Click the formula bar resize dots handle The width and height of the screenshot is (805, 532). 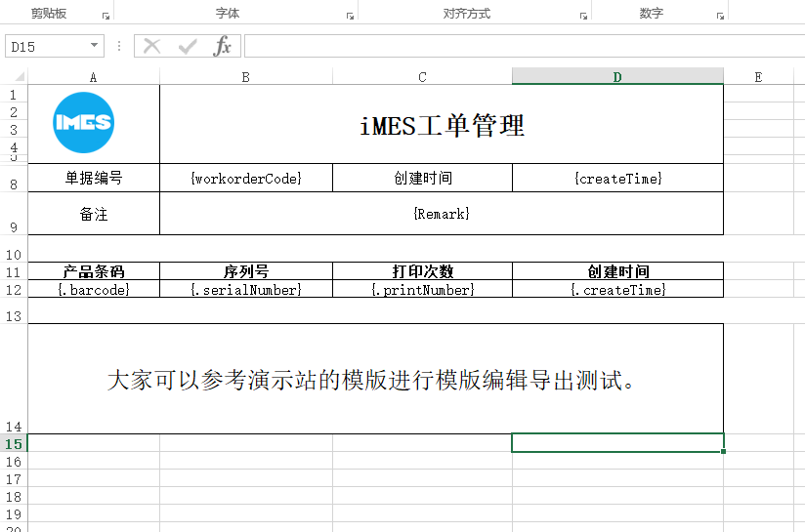click(119, 46)
